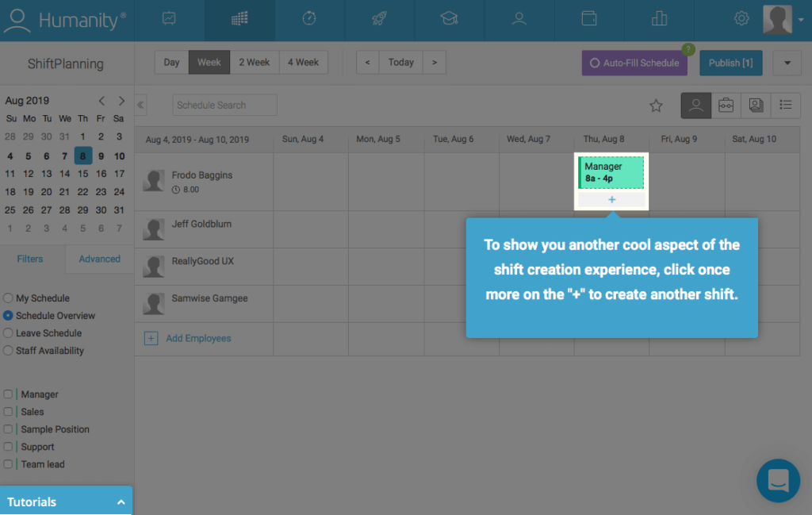Switch to the 2 Week view tab
This screenshot has width=812, height=515.
[x=255, y=62]
